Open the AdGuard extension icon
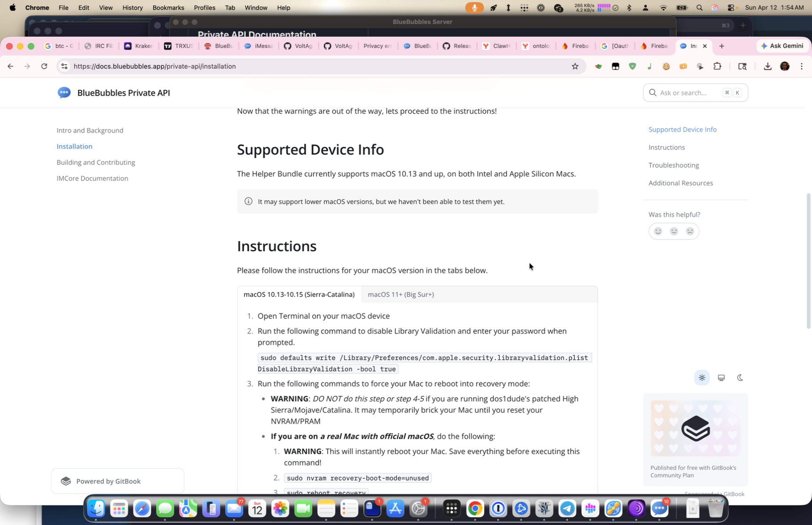The image size is (812, 525). (x=632, y=66)
